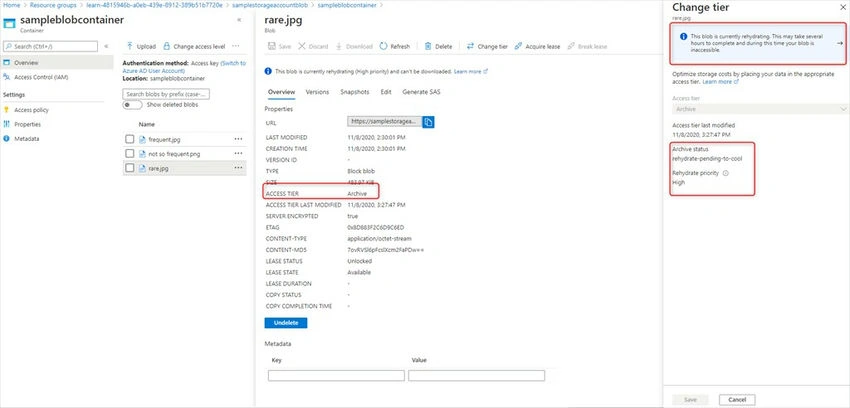Viewport: 850px width, 408px height.
Task: Click the metadata Value input field
Action: 476,375
